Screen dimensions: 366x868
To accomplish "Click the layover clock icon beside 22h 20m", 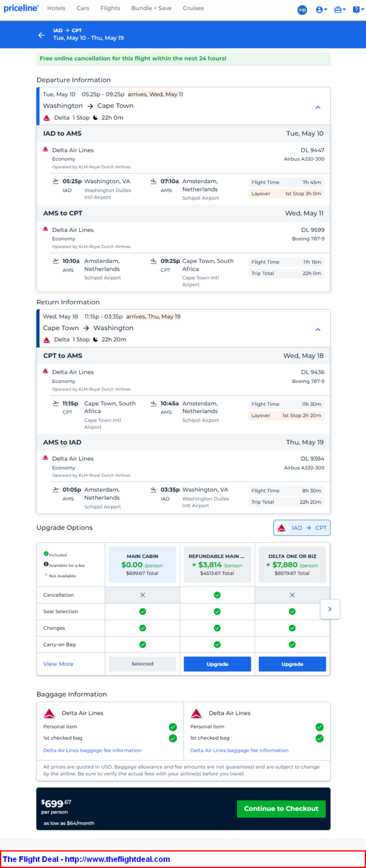I will [96, 339].
